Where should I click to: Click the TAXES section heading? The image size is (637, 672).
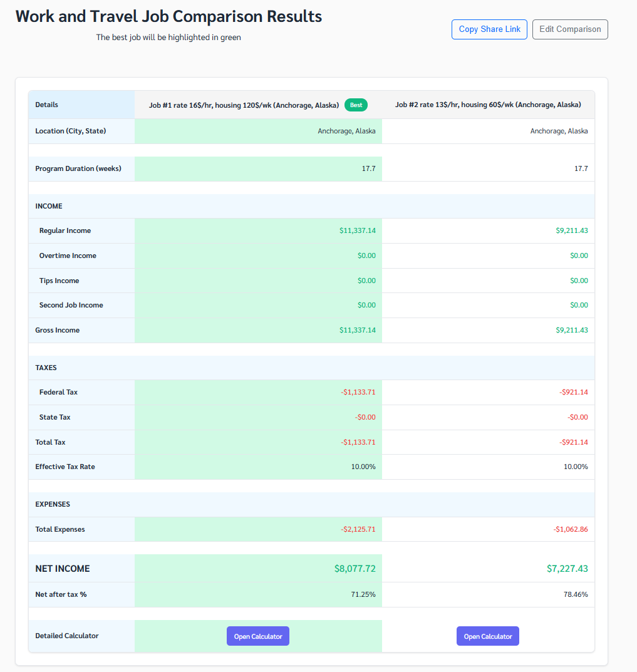pyautogui.click(x=46, y=368)
